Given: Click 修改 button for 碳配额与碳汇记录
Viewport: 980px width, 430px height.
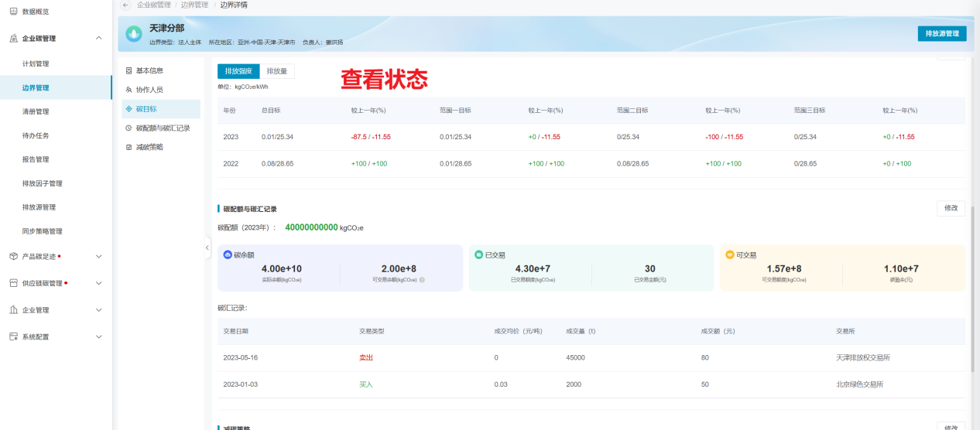Looking at the screenshot, I should tap(951, 208).
